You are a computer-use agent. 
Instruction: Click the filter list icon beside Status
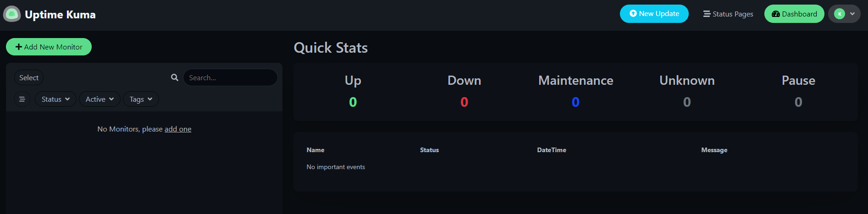click(x=22, y=99)
